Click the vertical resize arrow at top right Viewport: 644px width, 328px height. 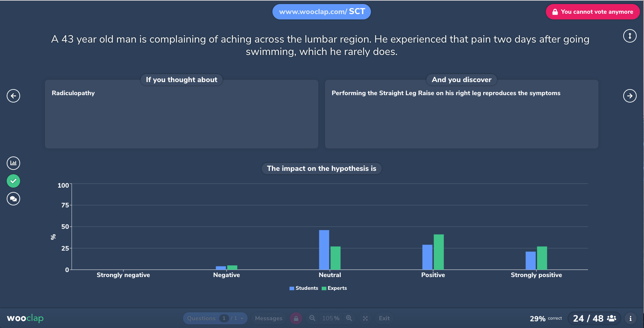pos(630,36)
